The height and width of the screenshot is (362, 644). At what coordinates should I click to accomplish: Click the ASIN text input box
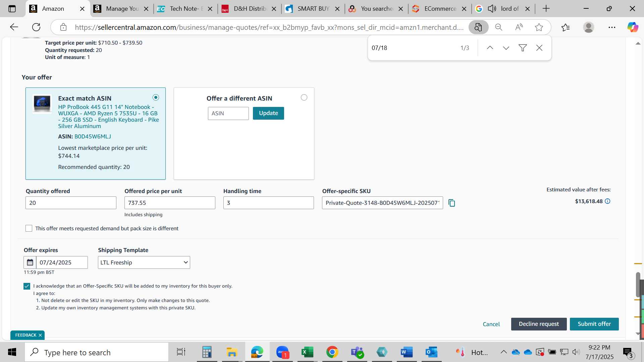tap(228, 113)
